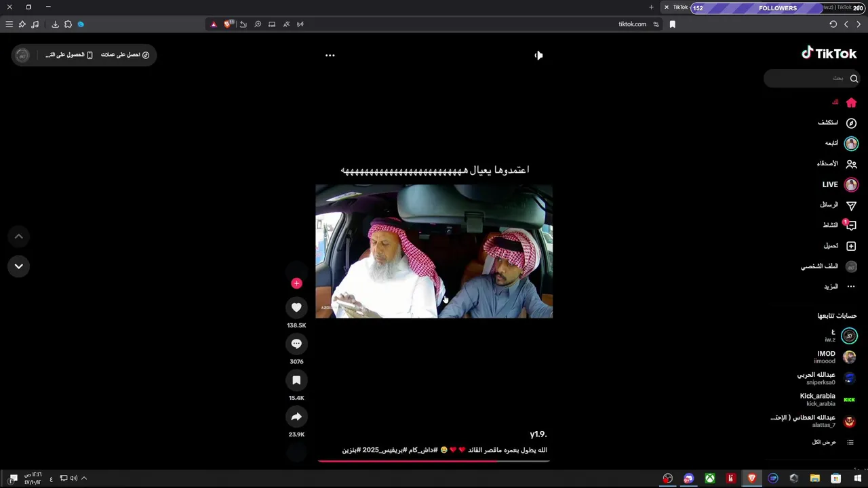Open Brave browser in the taskbar
This screenshot has height=488, width=868.
coord(751,479)
